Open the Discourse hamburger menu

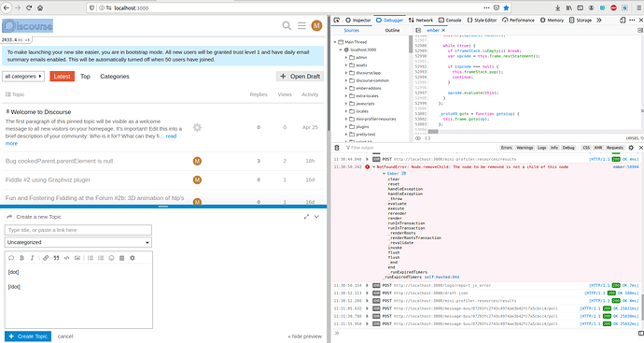(301, 26)
